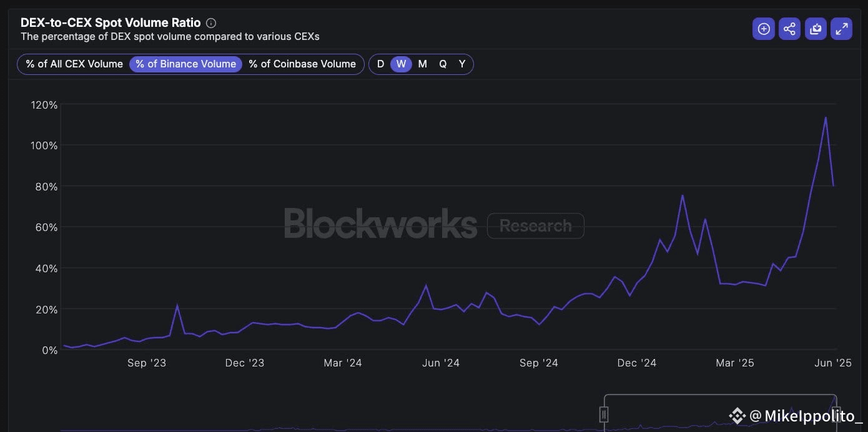Screen dimensions: 868x432
Task: Click the Jun '24 x-axis label
Action: click(x=441, y=363)
